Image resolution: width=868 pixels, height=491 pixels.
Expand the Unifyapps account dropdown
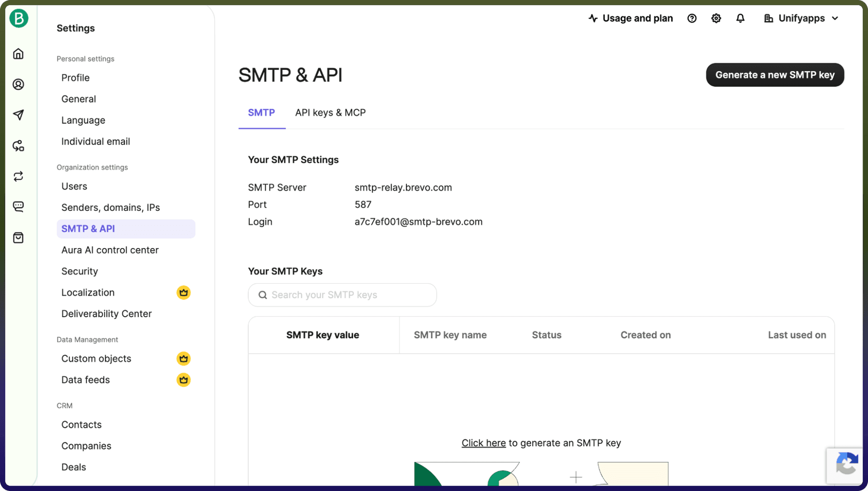801,19
